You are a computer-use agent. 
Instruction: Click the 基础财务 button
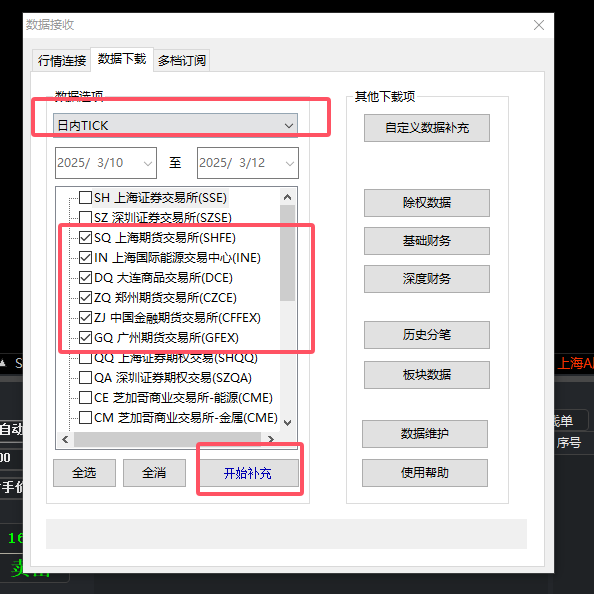(427, 241)
